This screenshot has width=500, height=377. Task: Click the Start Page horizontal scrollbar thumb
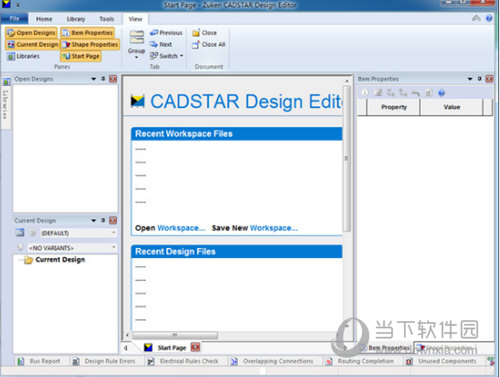coord(175,335)
